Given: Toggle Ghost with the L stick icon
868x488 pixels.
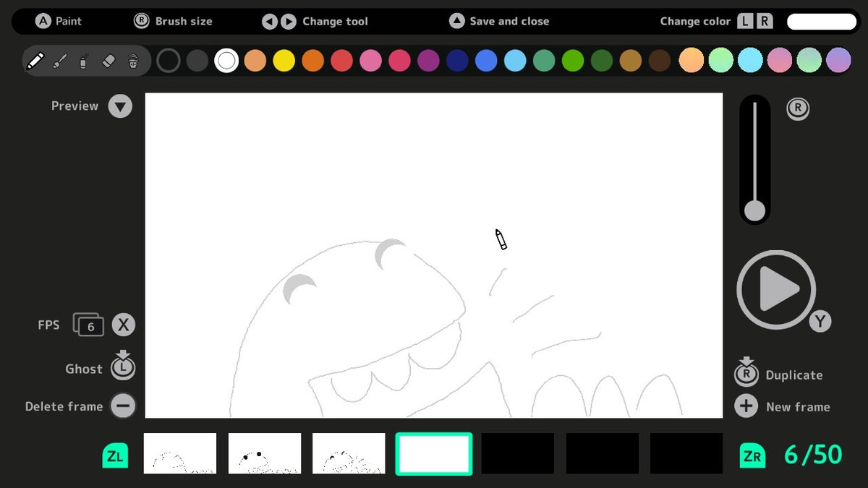Looking at the screenshot, I should tap(123, 366).
